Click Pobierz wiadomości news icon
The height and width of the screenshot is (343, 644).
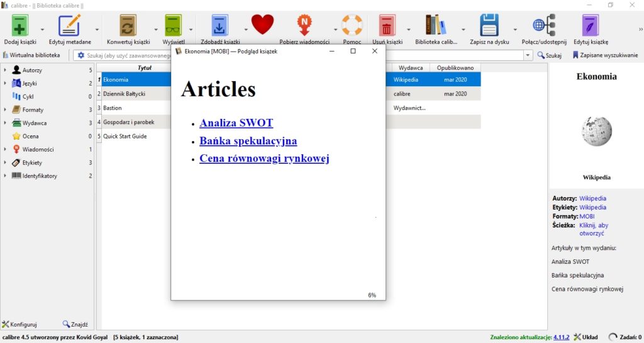click(x=304, y=25)
